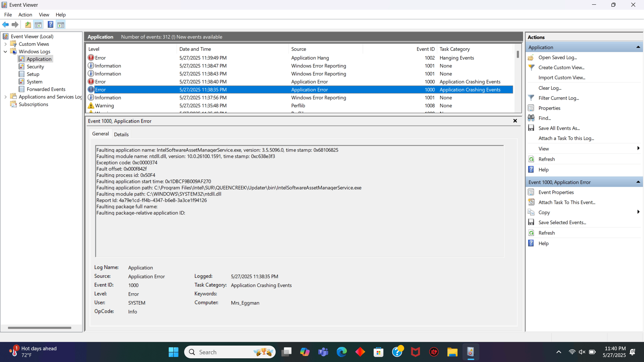Click the Forward arrow toolbar icon
This screenshot has height=362, width=644.
coord(15,24)
